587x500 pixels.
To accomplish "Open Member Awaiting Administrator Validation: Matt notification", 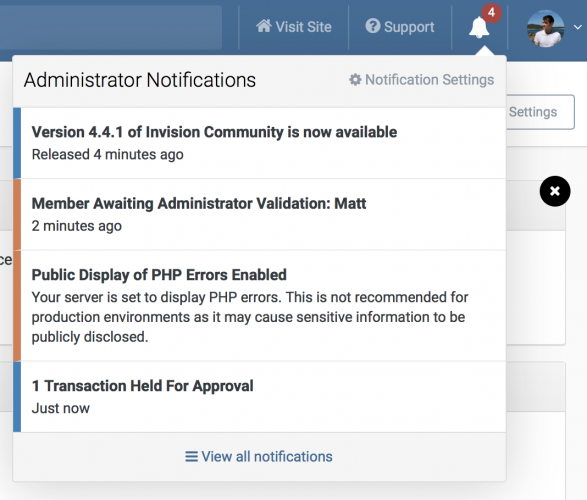I will (x=259, y=214).
